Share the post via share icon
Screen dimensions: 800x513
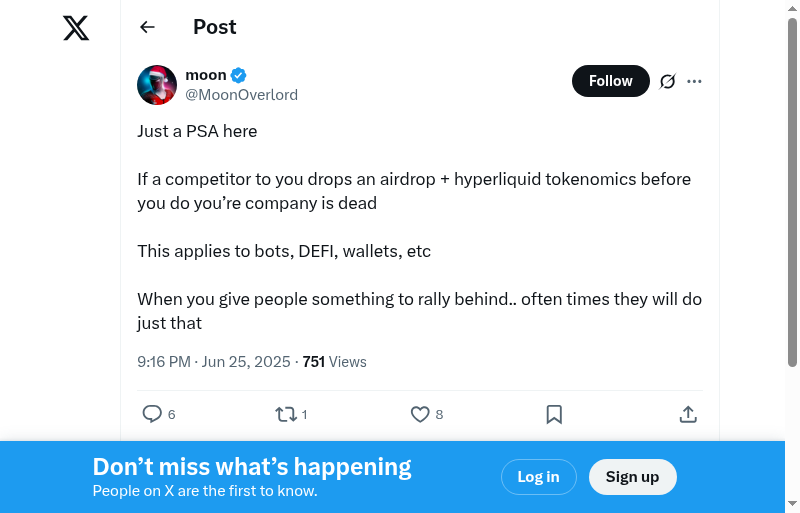point(688,414)
